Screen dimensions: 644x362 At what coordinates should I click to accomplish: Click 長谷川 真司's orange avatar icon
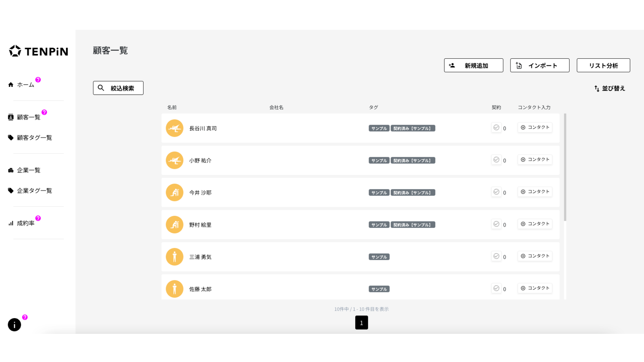(x=174, y=128)
